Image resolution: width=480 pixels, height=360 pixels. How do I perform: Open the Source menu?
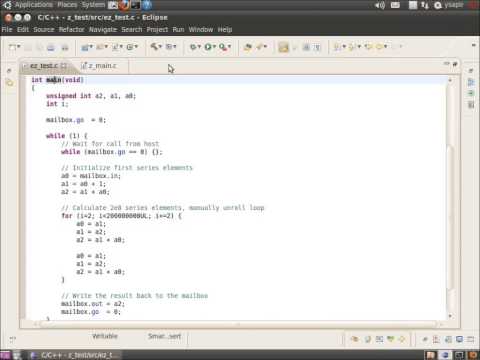(x=44, y=30)
